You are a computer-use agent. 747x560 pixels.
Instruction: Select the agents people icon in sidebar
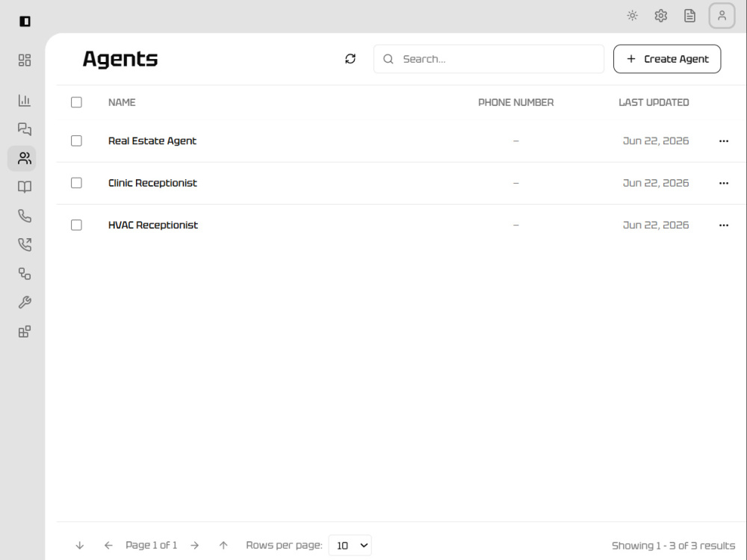tap(25, 158)
